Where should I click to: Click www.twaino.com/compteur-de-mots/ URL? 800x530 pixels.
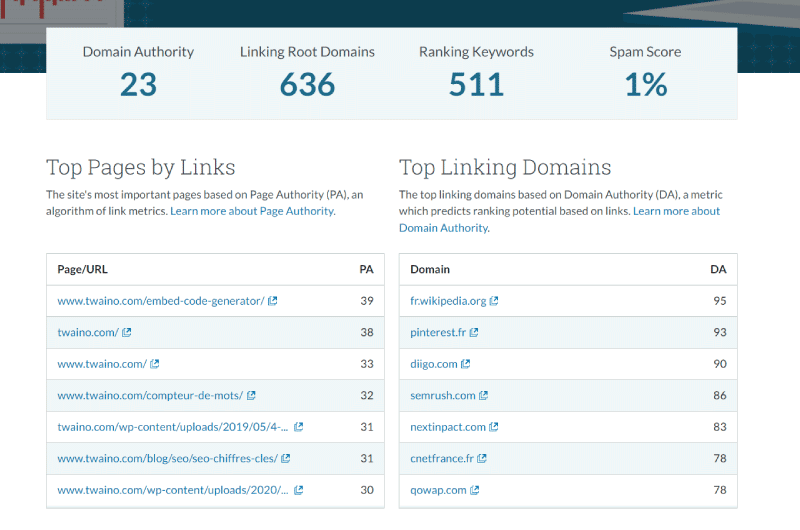click(150, 395)
